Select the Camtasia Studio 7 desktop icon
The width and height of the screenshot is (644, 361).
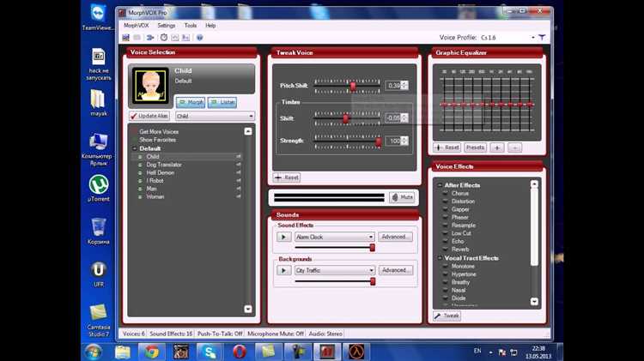(99, 321)
